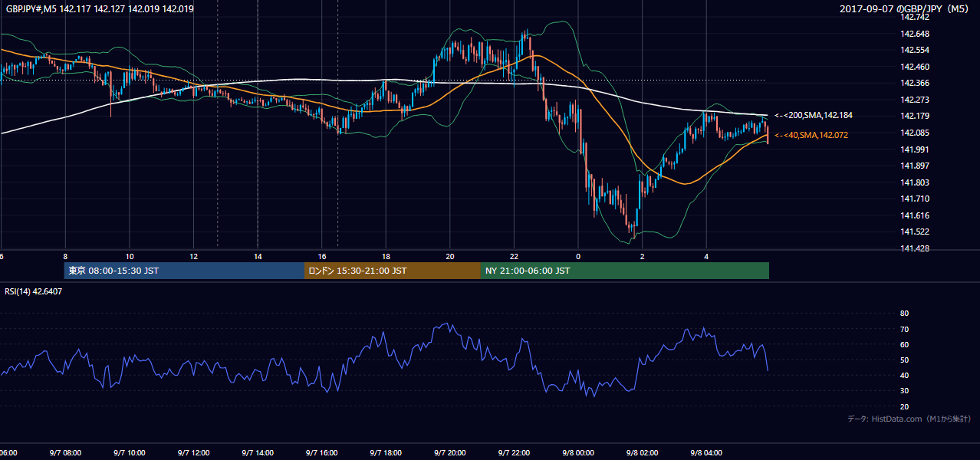The width and height of the screenshot is (980, 460).
Task: Click the 141.897 price axis label
Action: pyautogui.click(x=914, y=166)
